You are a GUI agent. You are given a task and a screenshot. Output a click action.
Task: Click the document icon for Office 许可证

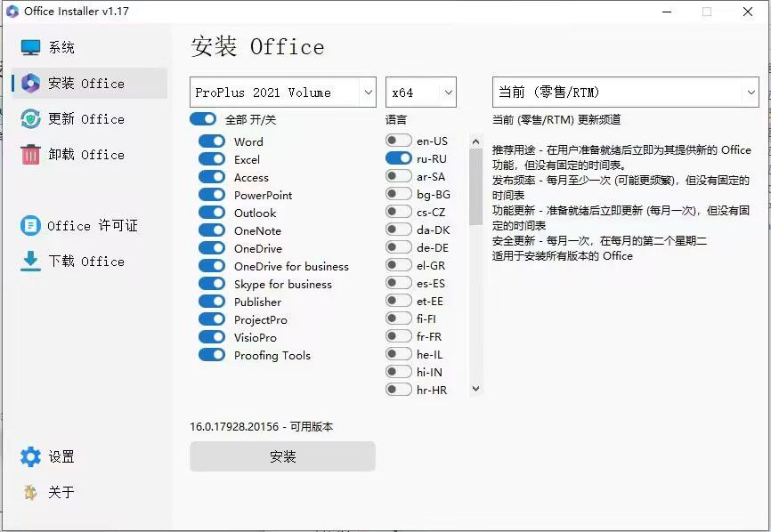coord(30,226)
